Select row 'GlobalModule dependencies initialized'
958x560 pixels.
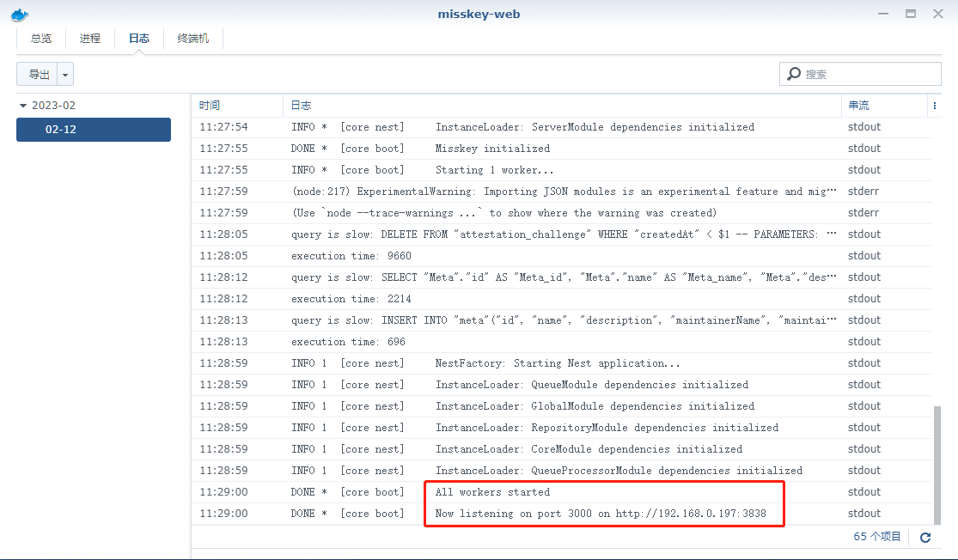tap(562, 406)
